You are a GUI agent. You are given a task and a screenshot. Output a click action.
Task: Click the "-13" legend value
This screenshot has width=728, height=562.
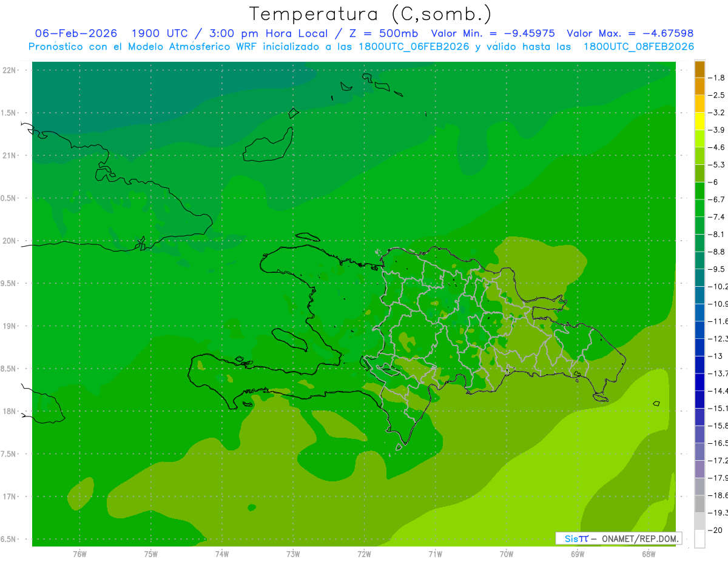pos(716,356)
